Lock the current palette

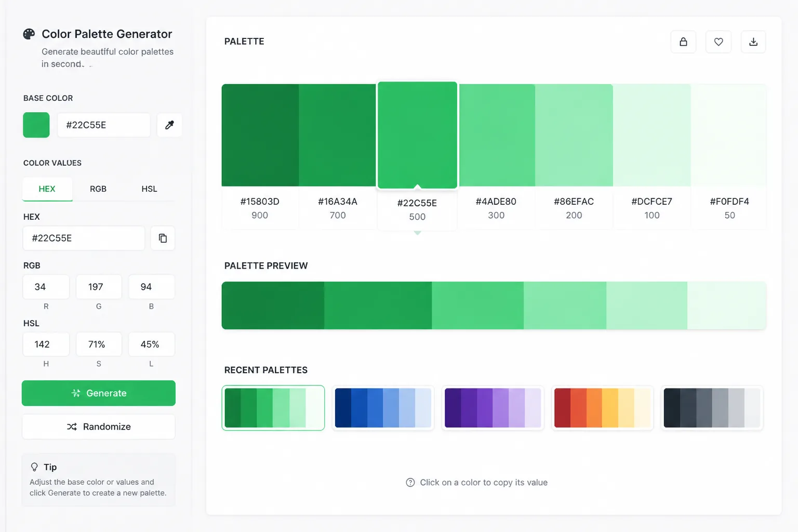(x=684, y=42)
